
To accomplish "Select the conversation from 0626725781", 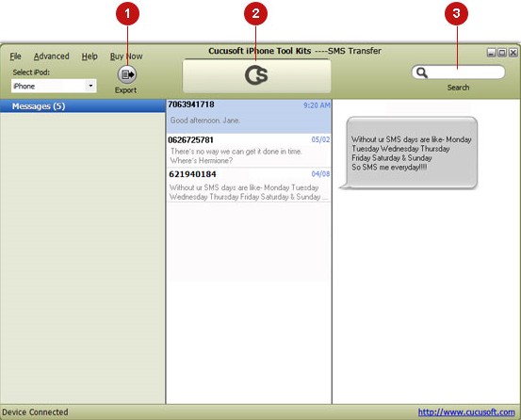I will coord(249,151).
